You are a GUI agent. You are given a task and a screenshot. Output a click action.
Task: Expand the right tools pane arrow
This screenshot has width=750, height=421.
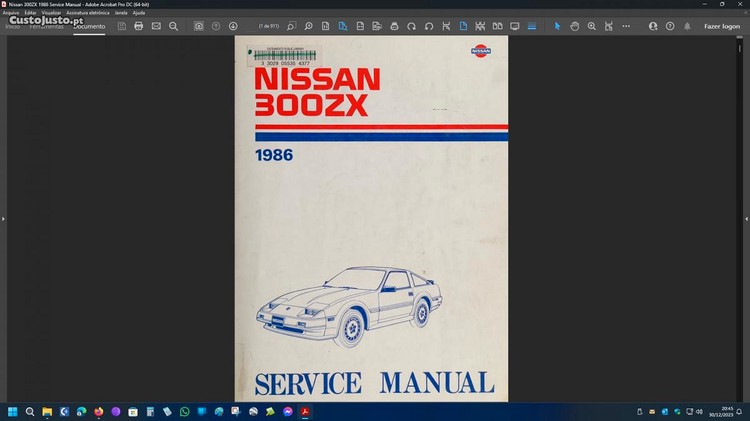(746, 218)
